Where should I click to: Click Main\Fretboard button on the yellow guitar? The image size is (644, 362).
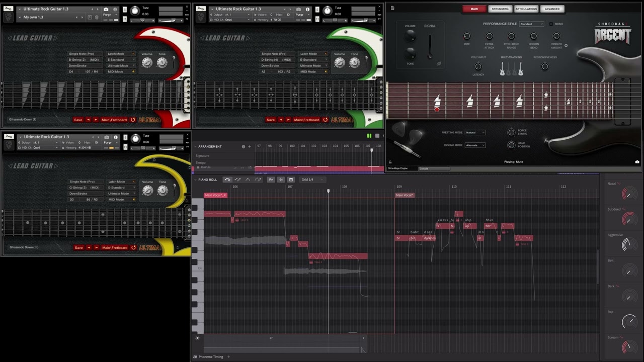point(115,247)
